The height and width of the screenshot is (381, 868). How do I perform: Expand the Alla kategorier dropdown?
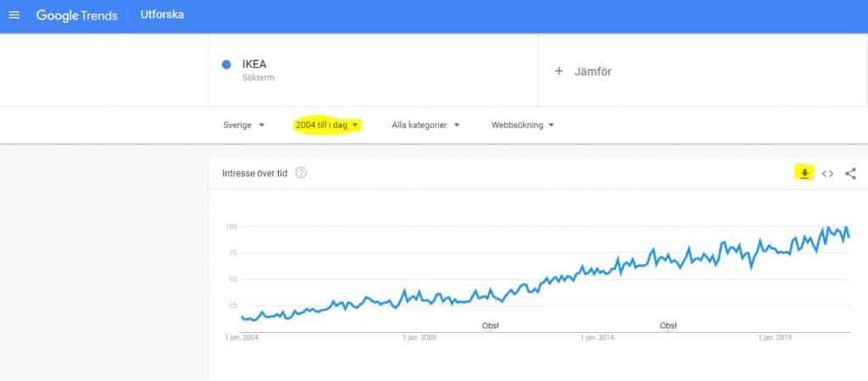426,125
